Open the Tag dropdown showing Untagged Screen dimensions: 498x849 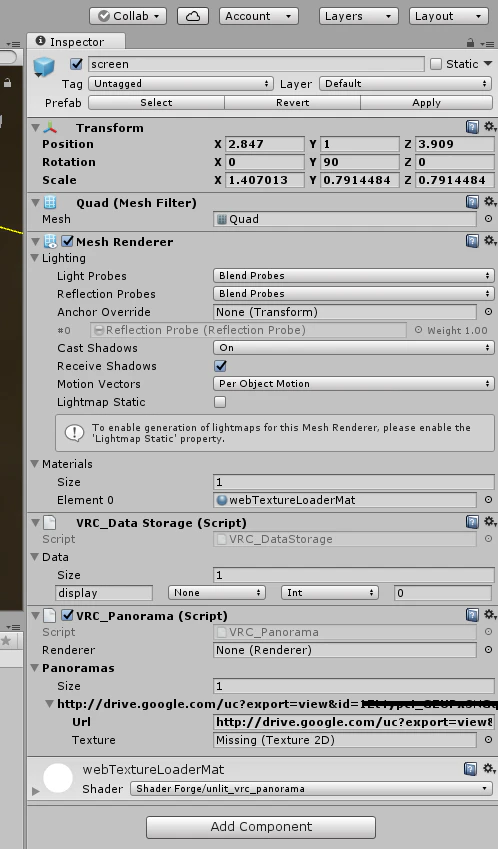[x=181, y=83]
